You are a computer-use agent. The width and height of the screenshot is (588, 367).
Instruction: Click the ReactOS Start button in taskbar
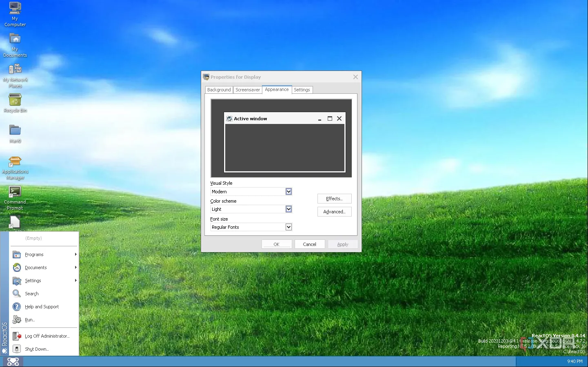coord(13,361)
